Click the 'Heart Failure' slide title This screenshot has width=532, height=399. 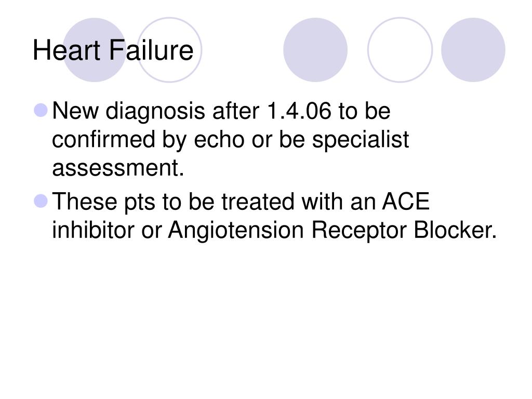[x=113, y=50]
